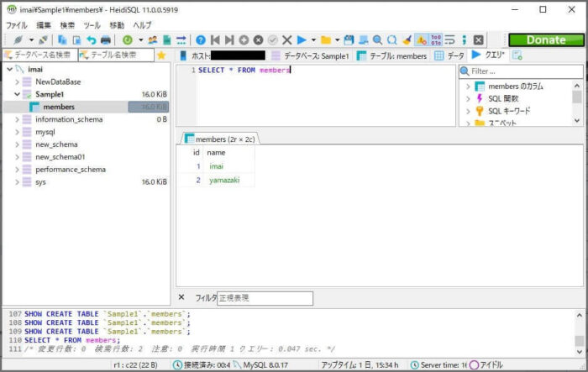Select the performance_schema database
This screenshot has height=372, width=588.
71,170
